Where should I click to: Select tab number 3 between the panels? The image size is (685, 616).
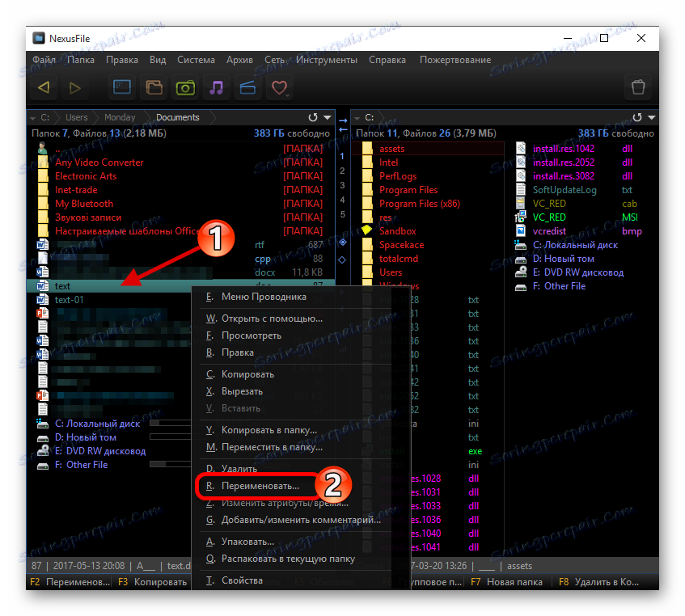click(342, 185)
